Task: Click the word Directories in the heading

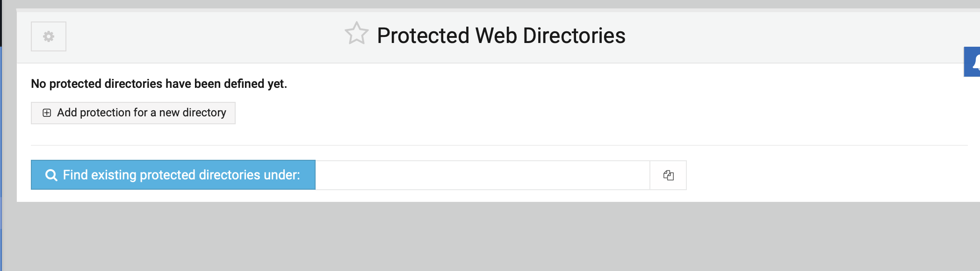Action: 574,36
